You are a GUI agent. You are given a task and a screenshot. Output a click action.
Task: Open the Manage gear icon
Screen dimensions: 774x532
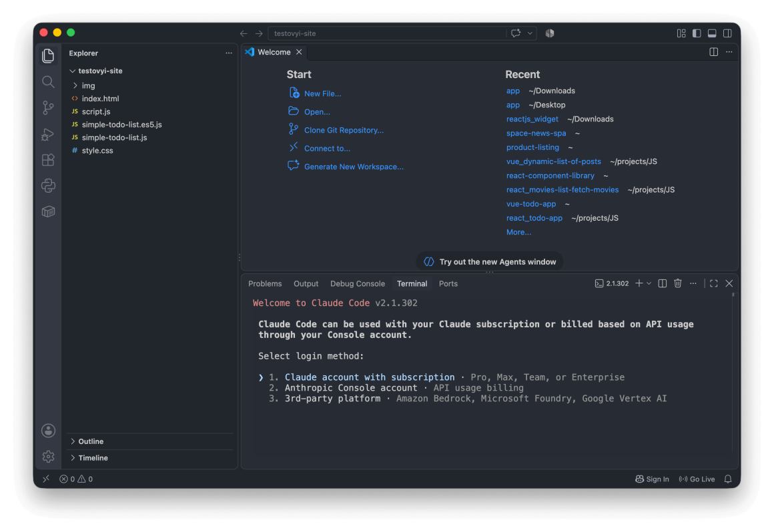click(x=48, y=457)
